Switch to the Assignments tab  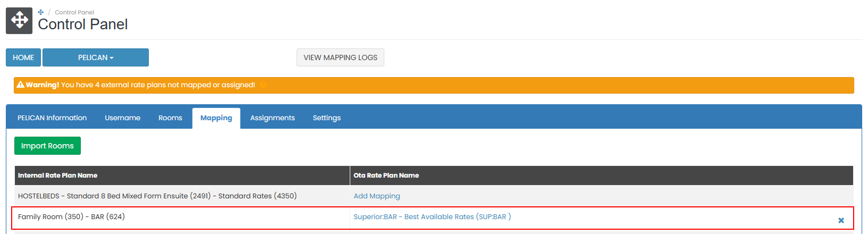[273, 118]
